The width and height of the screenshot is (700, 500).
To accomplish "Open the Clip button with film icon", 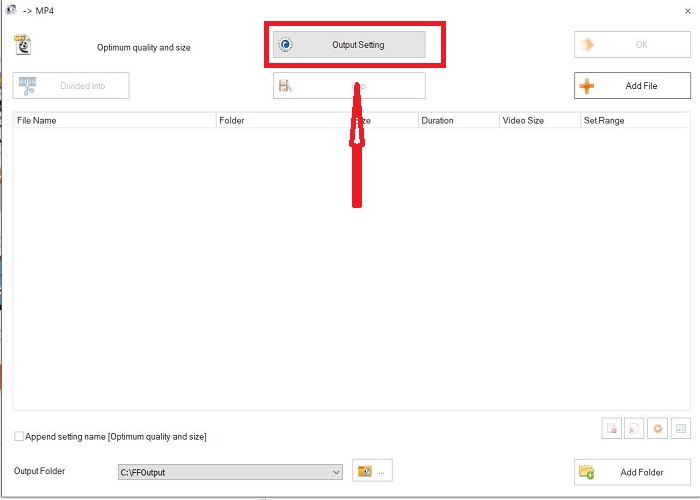I will 349,85.
